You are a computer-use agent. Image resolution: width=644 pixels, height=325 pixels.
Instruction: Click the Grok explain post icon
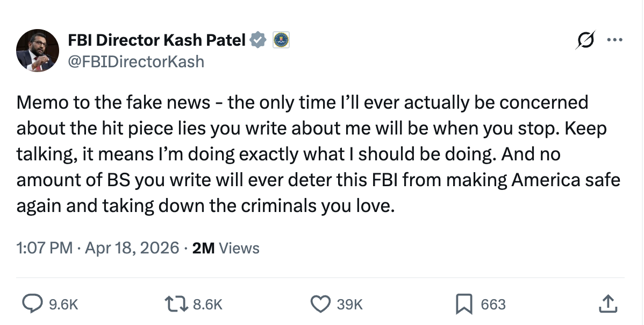click(585, 40)
